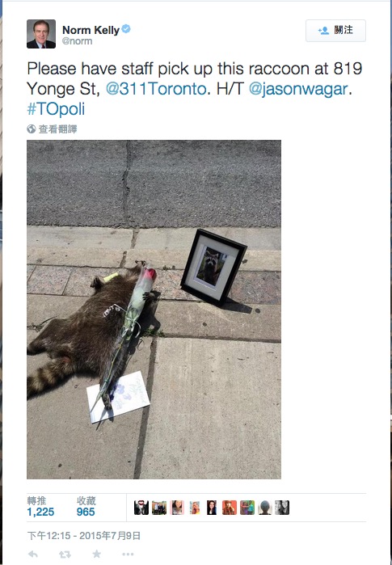
Task: Favorite the tweet with star icon
Action: pos(96,554)
